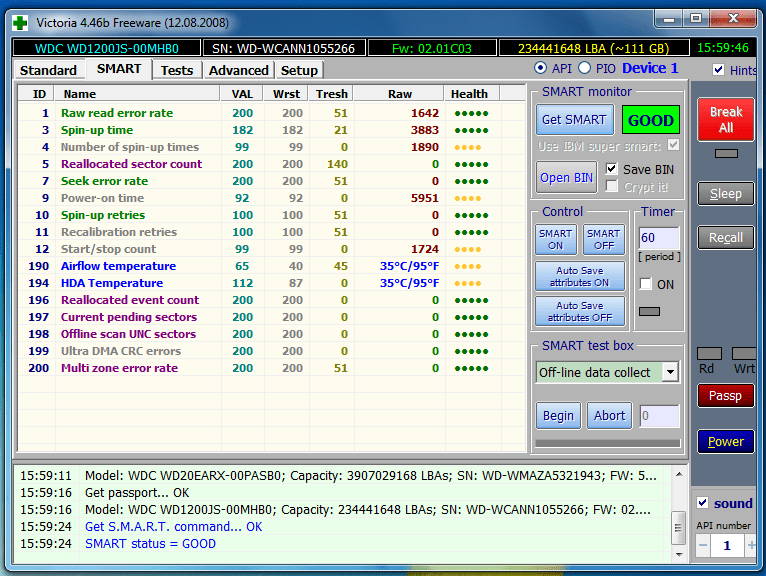Click the Open BIN button
766x576 pixels.
pos(567,178)
